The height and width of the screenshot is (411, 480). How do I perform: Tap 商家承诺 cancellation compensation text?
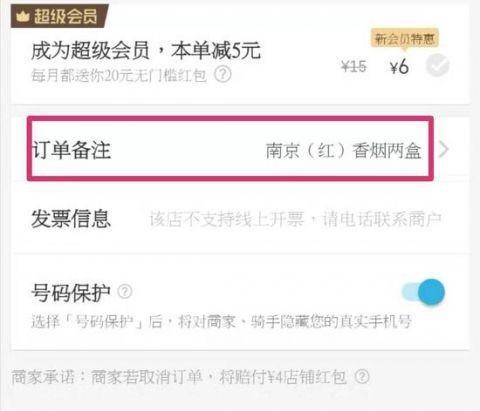tap(179, 377)
